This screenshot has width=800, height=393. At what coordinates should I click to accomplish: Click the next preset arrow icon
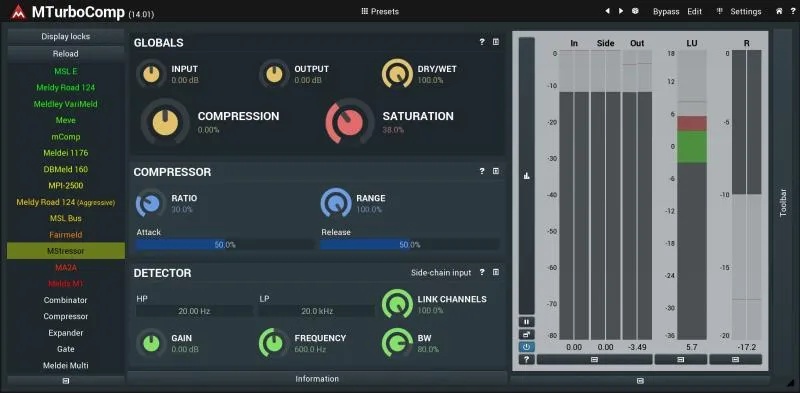(621, 11)
